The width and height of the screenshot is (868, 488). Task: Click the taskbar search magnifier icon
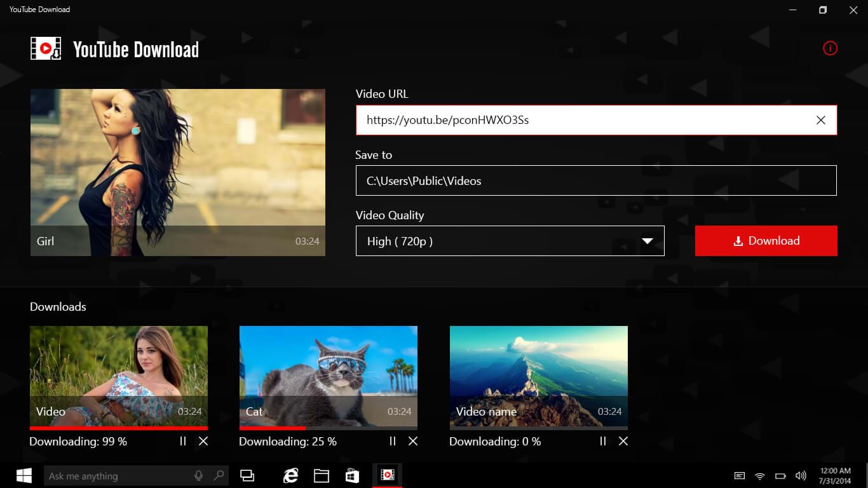pos(218,475)
